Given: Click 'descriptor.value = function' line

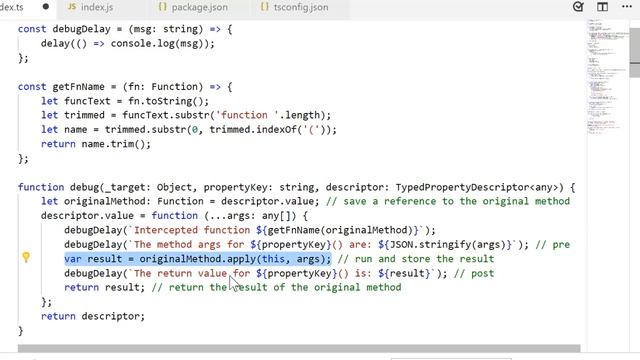Looking at the screenshot, I should [175, 216].
